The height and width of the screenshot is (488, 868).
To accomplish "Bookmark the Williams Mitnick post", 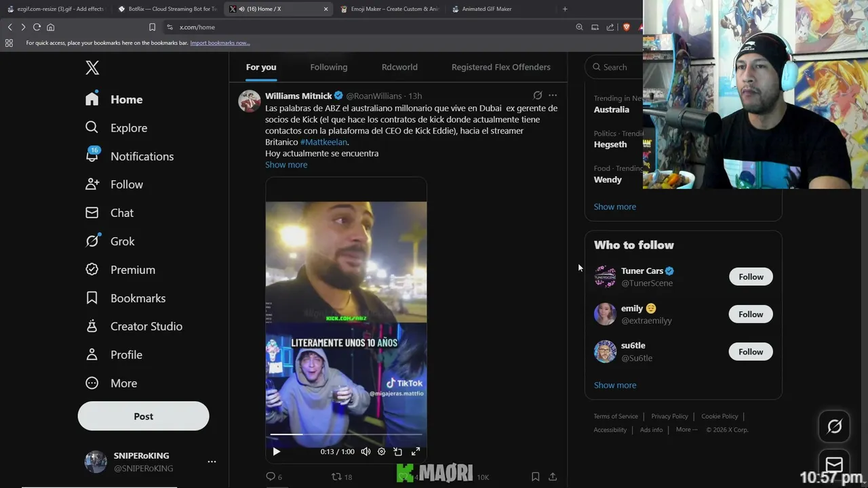I will click(535, 476).
